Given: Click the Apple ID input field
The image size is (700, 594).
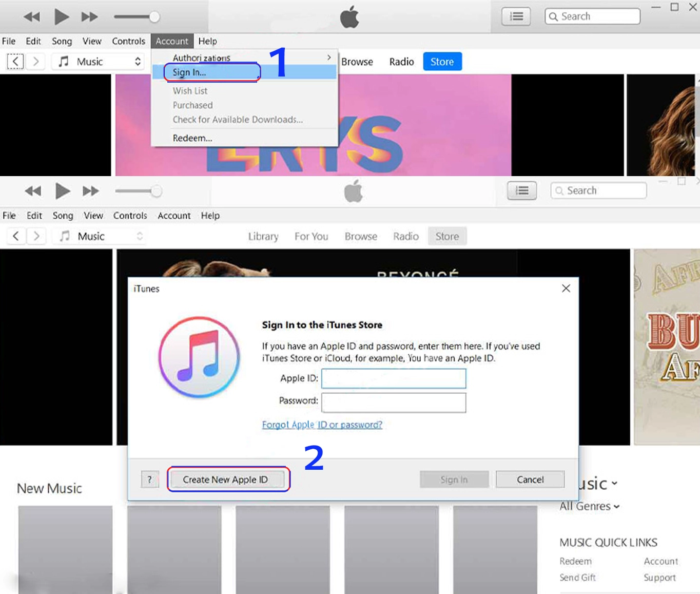Looking at the screenshot, I should [x=394, y=378].
